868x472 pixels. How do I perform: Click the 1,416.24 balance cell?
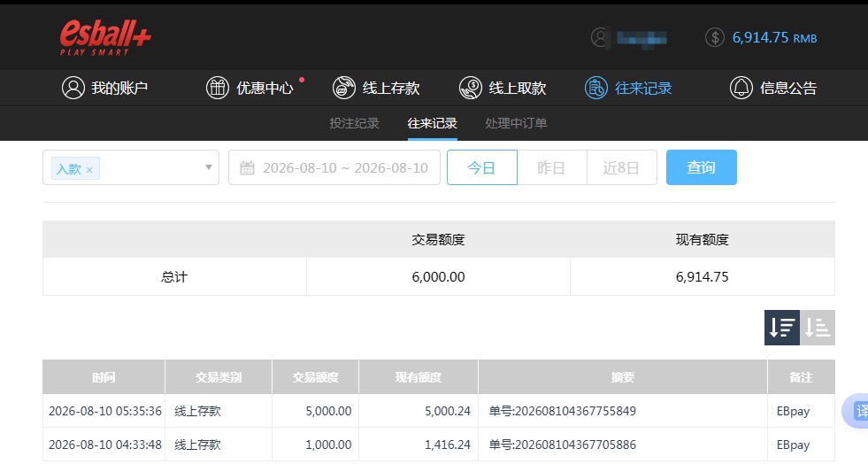click(448, 445)
